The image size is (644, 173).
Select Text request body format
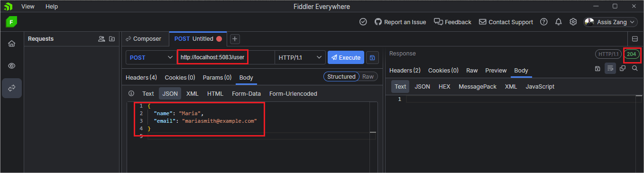tap(148, 93)
